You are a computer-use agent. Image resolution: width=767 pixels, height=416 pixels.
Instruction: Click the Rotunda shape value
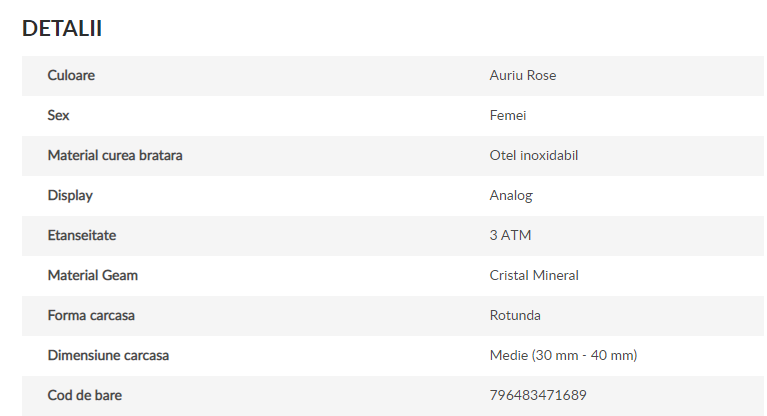point(515,316)
